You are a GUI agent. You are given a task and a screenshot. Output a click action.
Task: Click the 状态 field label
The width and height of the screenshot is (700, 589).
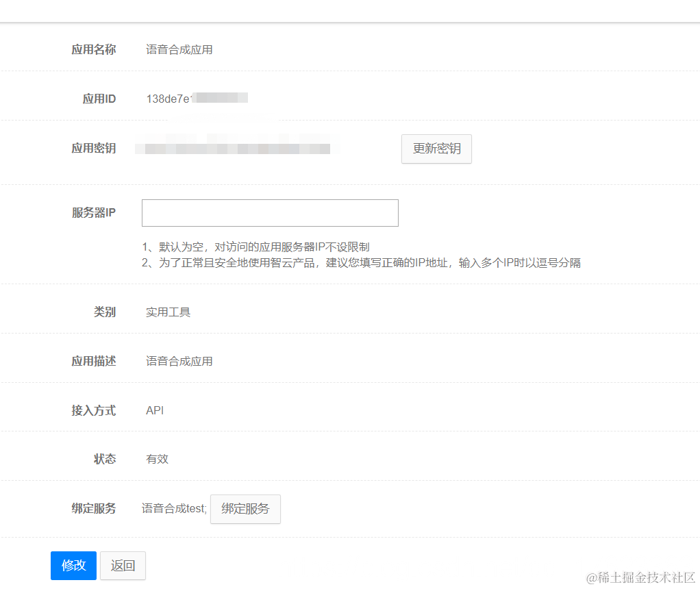point(105,459)
